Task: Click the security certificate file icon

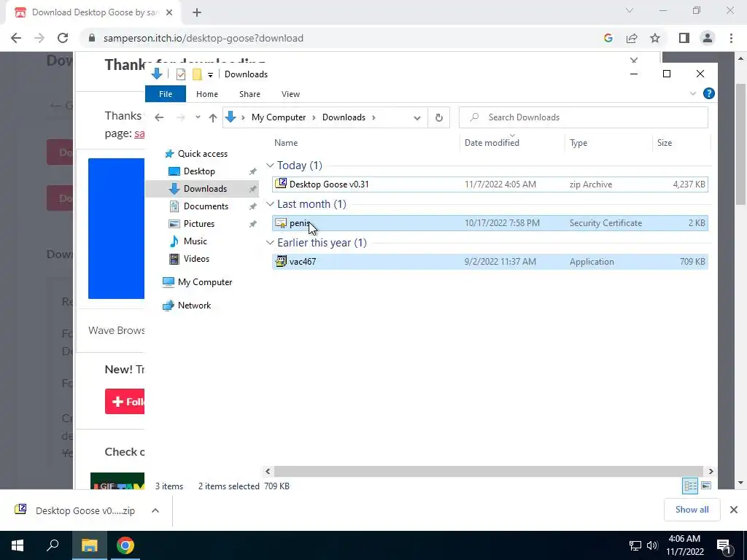Action: (281, 223)
